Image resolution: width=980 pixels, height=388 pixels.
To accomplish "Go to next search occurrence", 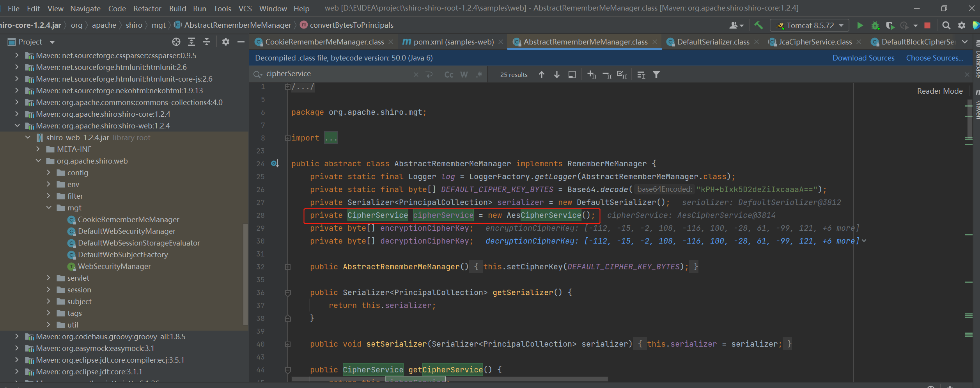I will (x=557, y=75).
